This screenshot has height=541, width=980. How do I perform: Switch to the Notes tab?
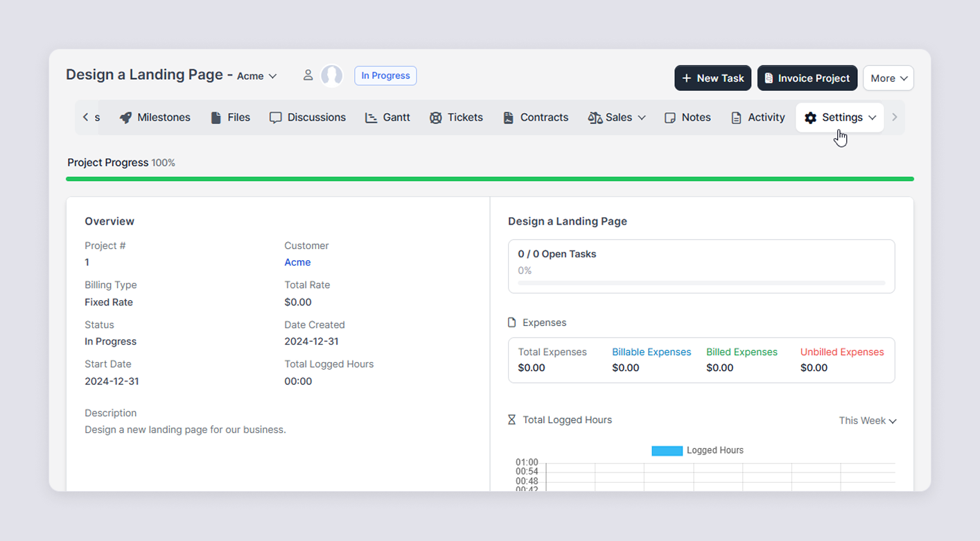(688, 118)
